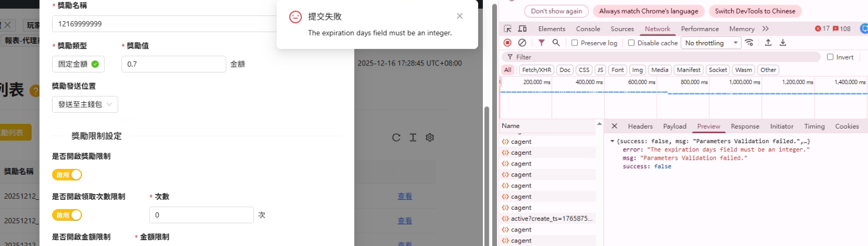Open the Response tab
The height and width of the screenshot is (246, 868).
[x=745, y=126]
